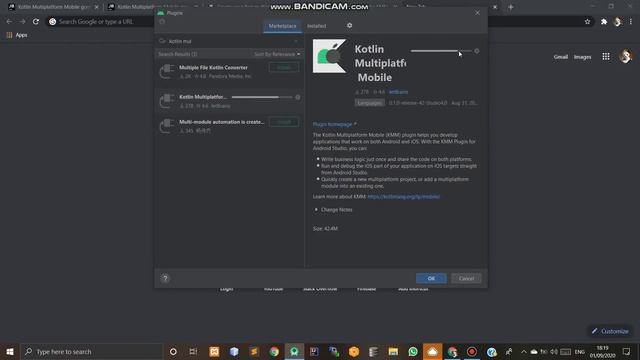Image resolution: width=640 pixels, height=360 pixels.
Task: Open the kotlinlang.org KMM link
Action: (404, 197)
